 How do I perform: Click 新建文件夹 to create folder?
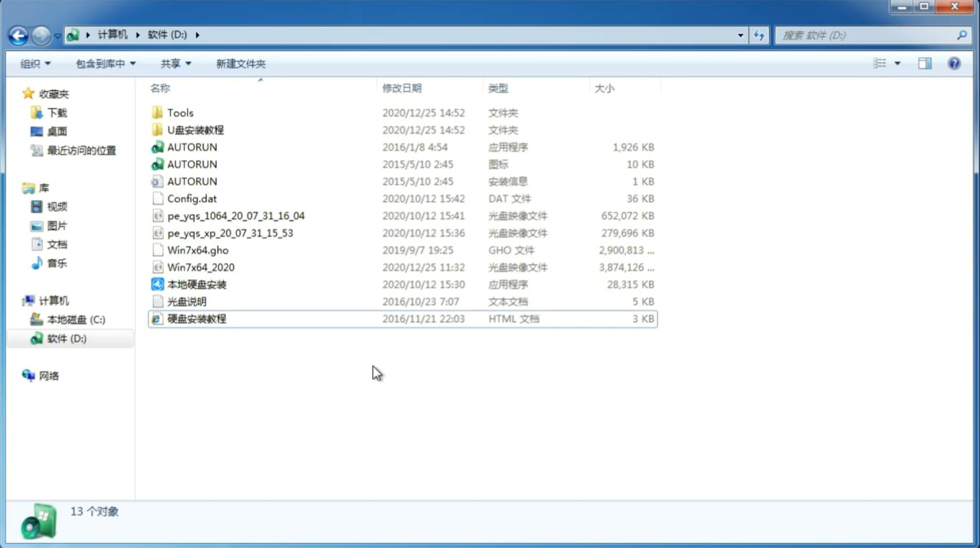(x=240, y=63)
